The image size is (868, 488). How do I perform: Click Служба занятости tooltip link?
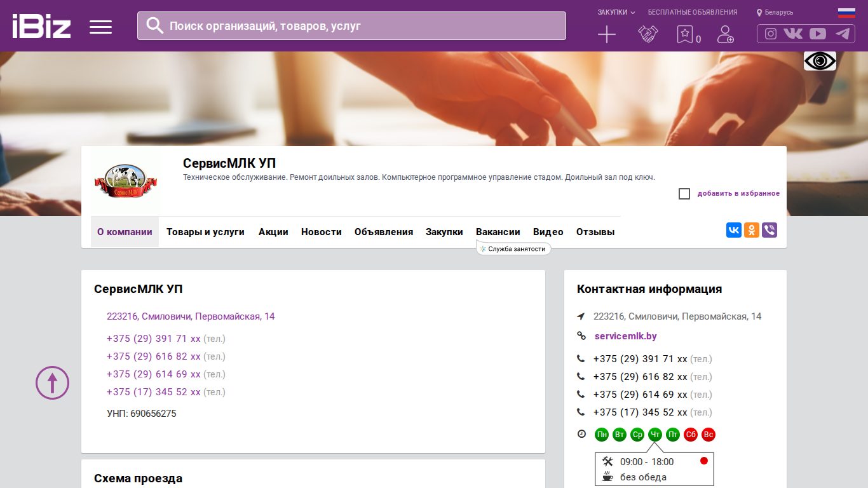click(513, 249)
